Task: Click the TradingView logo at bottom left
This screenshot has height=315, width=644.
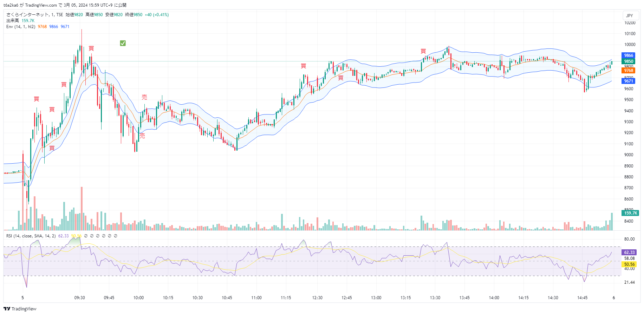Action: click(20, 309)
